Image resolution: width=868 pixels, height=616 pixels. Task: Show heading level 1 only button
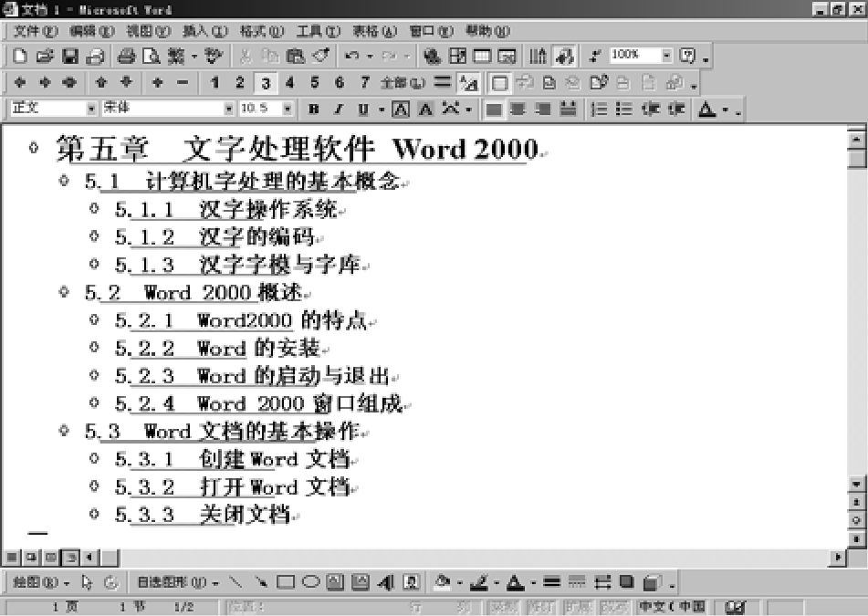pos(214,82)
